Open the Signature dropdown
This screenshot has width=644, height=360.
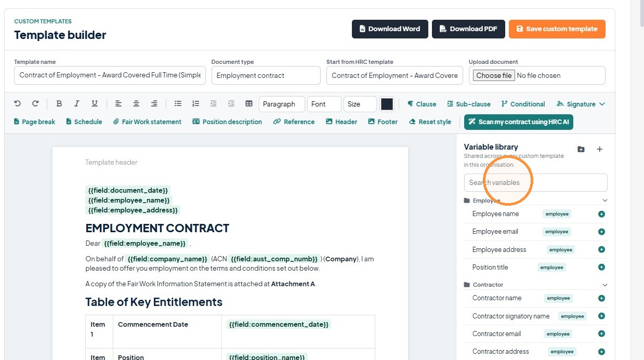point(581,104)
